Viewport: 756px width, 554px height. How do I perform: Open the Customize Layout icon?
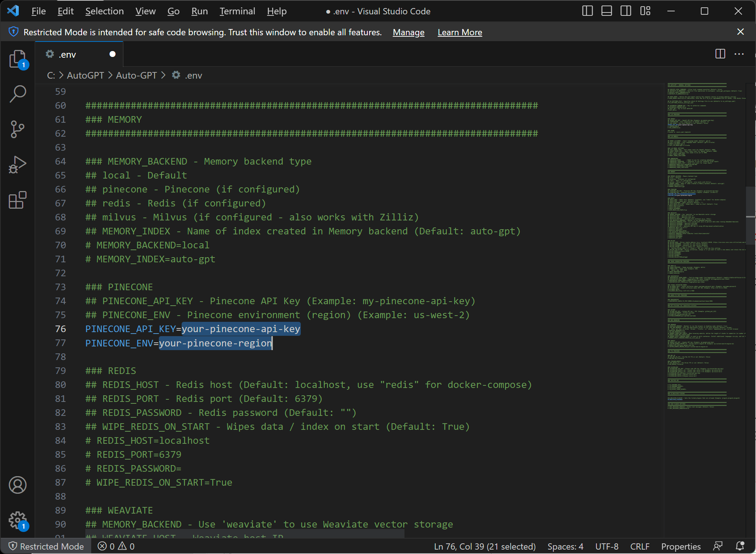(x=645, y=11)
